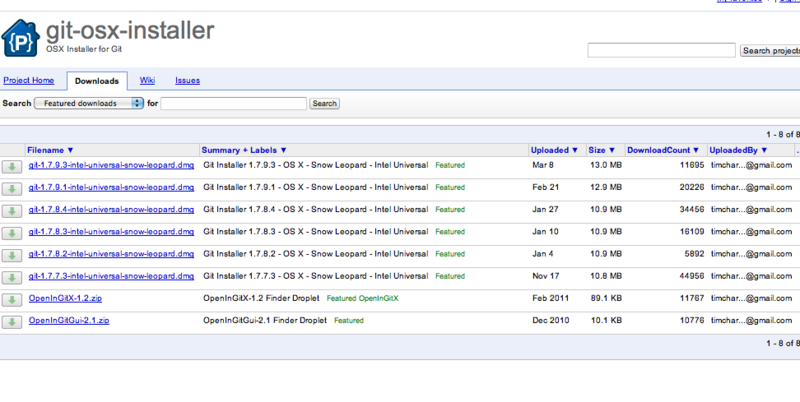Click the 'Feb 21' upload date cell

545,187
